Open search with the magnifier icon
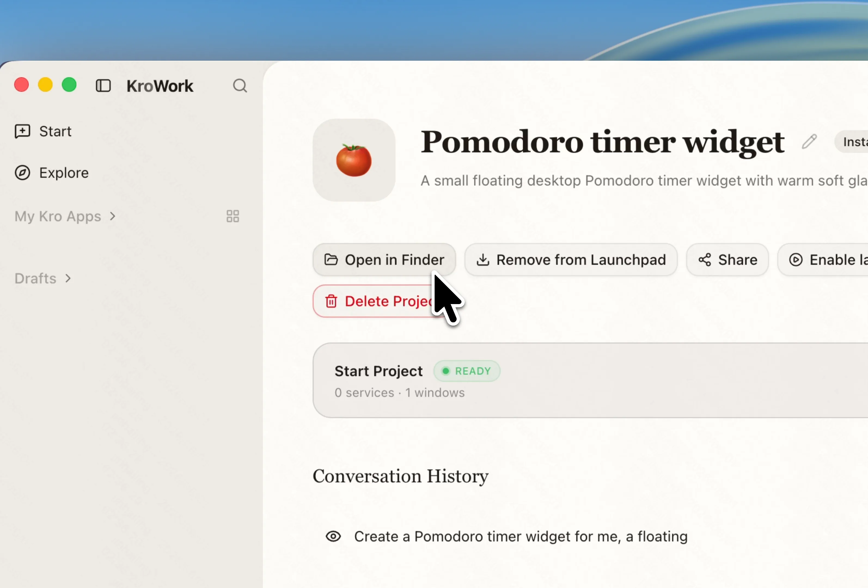The image size is (868, 588). point(240,85)
